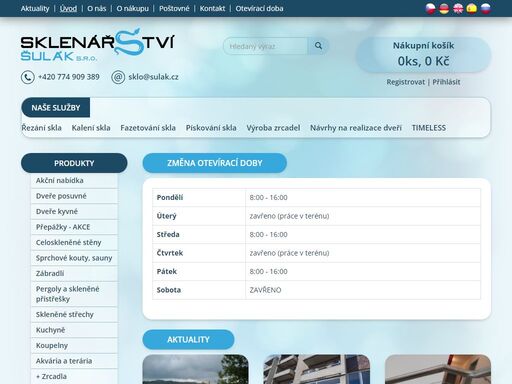Open the first news thumbnail with cloudy sky
This screenshot has width=512, height=384.
[x=195, y=369]
